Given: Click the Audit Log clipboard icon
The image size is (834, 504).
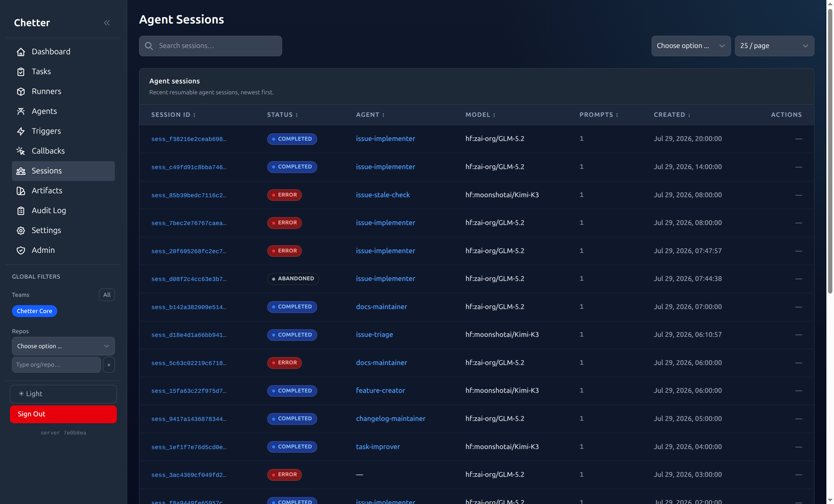Looking at the screenshot, I should point(21,210).
